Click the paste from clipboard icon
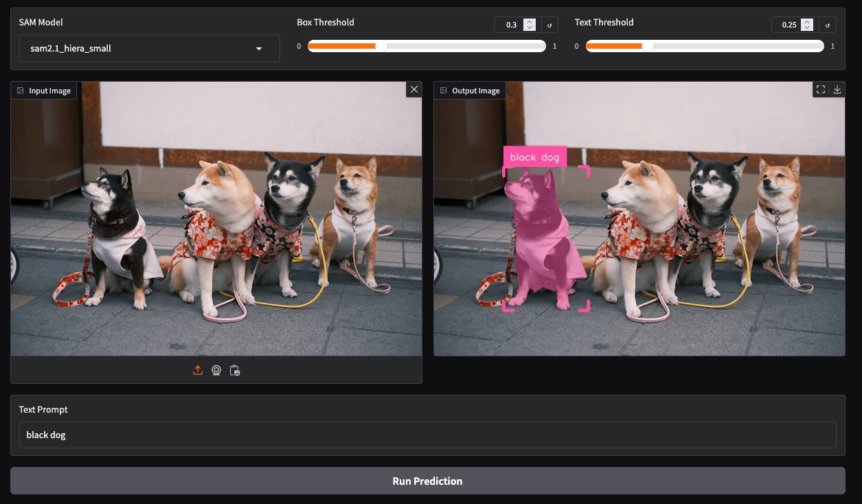 click(235, 370)
